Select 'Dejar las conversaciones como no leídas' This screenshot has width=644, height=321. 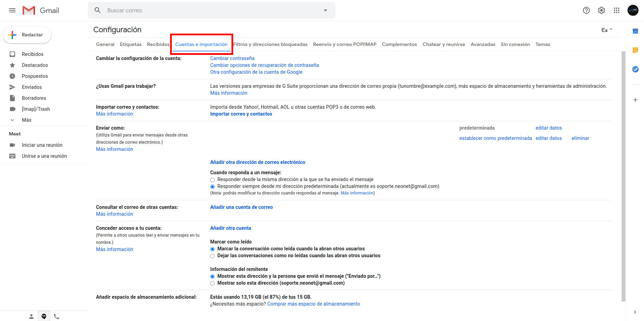tap(213, 256)
